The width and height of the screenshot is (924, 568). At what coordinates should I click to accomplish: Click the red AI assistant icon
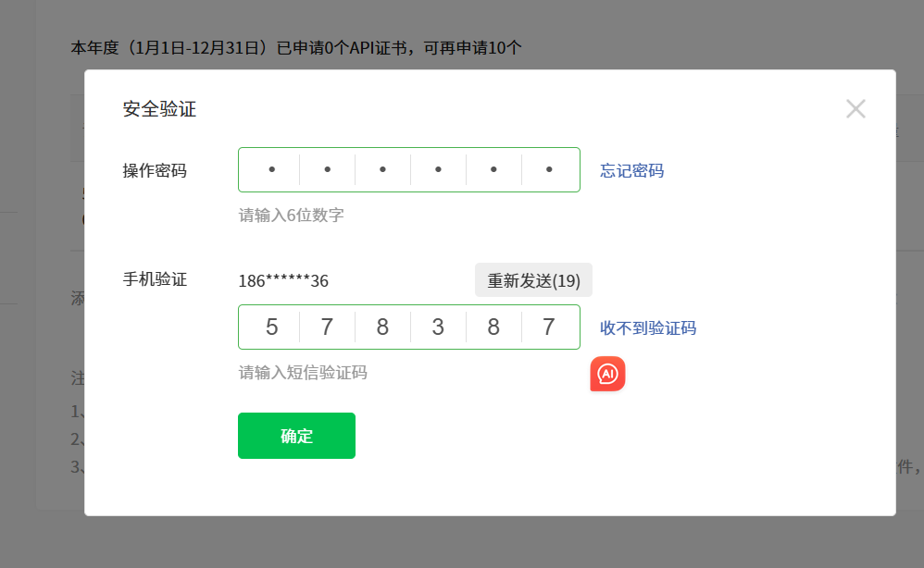[x=607, y=374]
